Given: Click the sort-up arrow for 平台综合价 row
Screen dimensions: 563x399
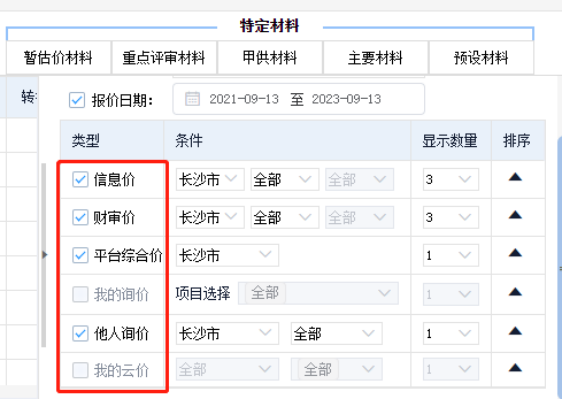Looking at the screenshot, I should (515, 253).
